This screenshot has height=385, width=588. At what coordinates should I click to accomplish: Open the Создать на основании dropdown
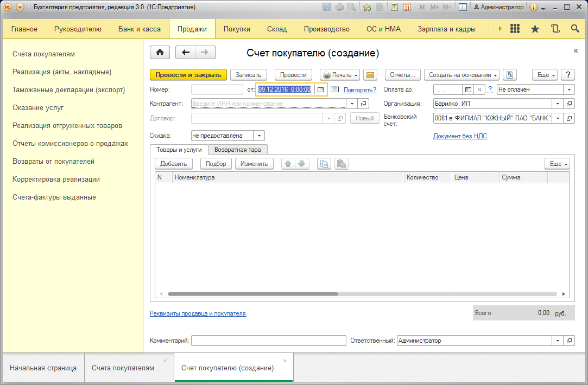click(x=462, y=75)
